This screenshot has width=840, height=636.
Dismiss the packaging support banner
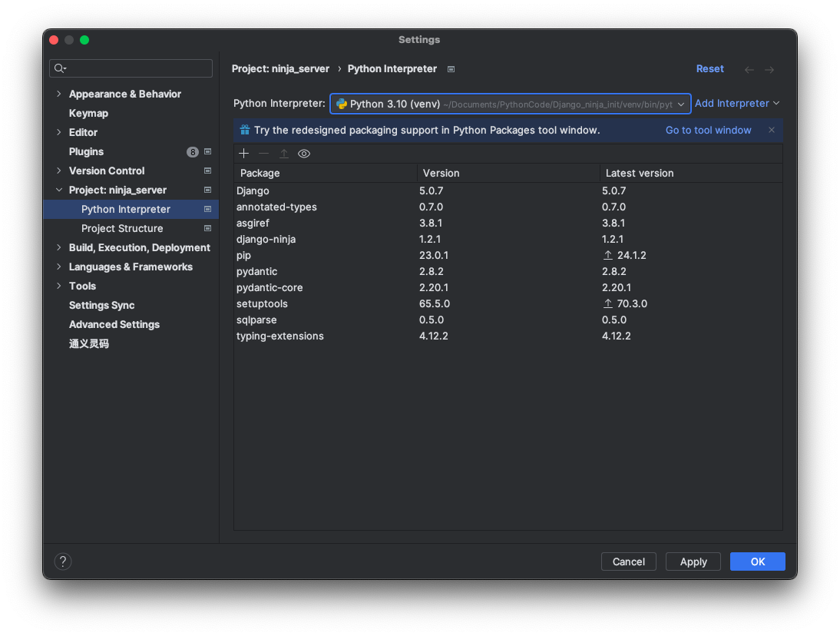tap(772, 130)
